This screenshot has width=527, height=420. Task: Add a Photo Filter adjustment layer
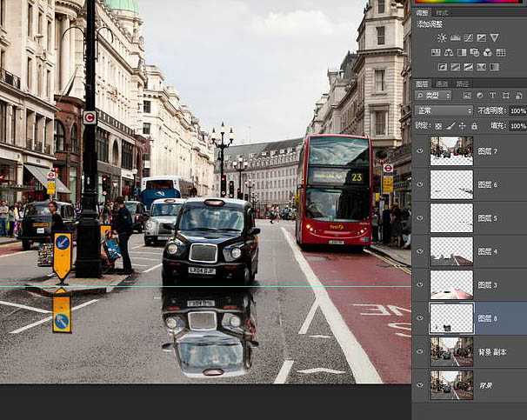click(x=475, y=52)
